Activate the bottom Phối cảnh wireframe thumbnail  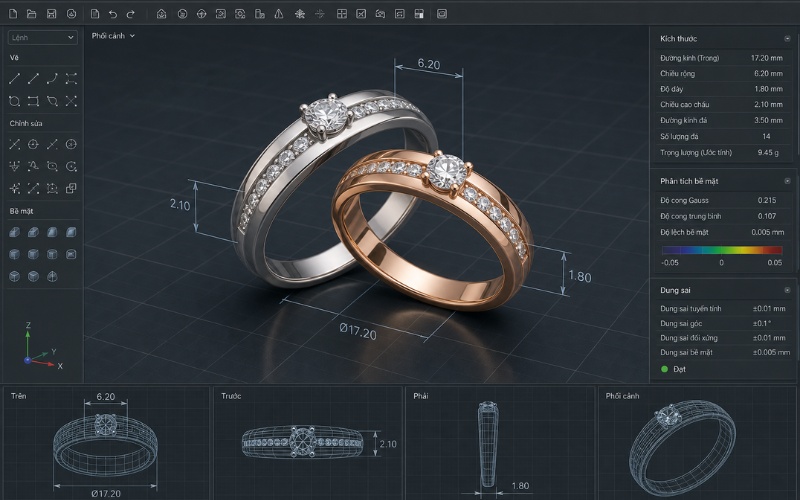697,443
